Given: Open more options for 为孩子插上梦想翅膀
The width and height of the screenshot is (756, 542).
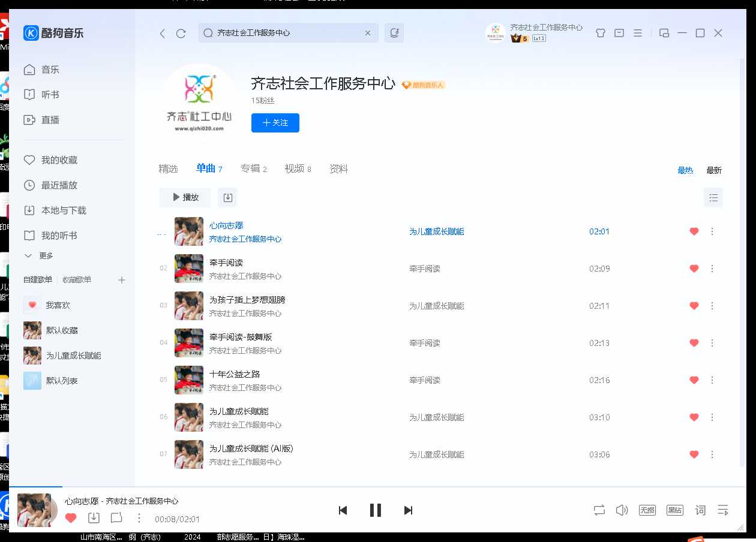Looking at the screenshot, I should [712, 306].
